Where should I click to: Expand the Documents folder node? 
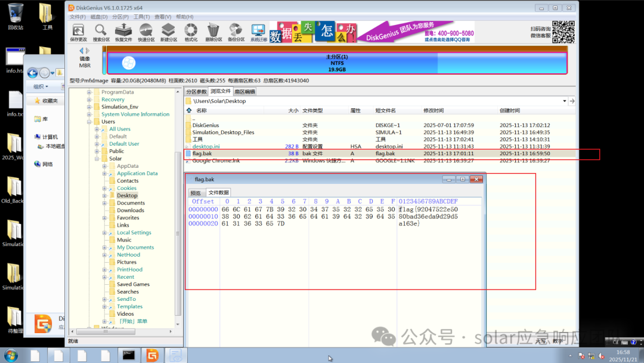coord(104,203)
